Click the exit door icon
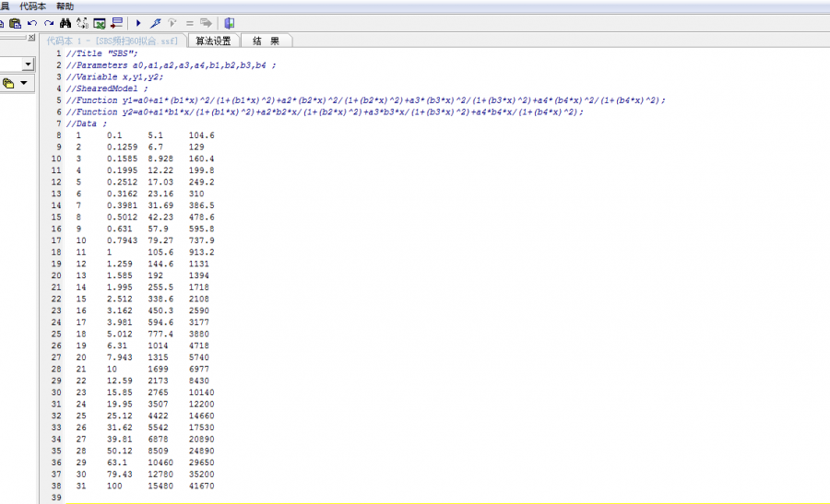This screenshot has height=504, width=830. point(230,23)
